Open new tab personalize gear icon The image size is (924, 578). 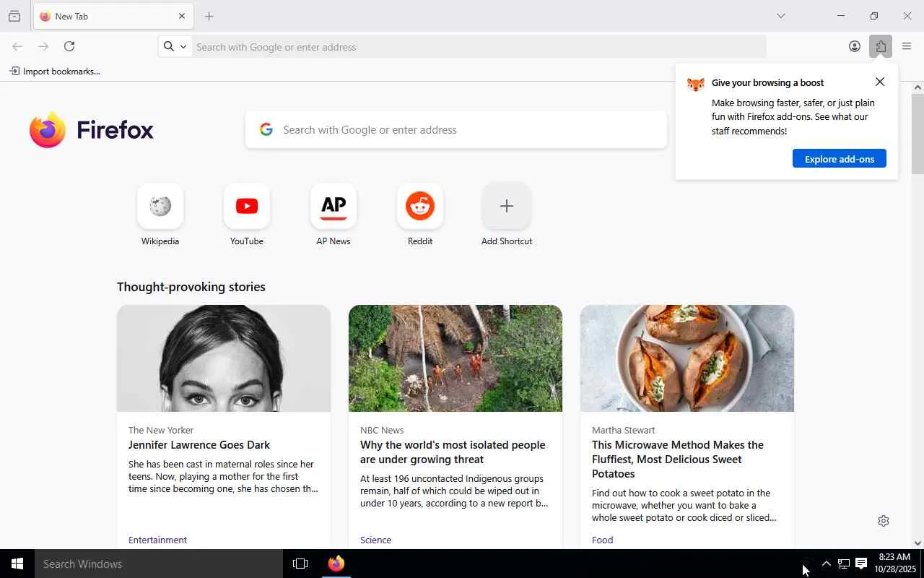[x=884, y=521]
